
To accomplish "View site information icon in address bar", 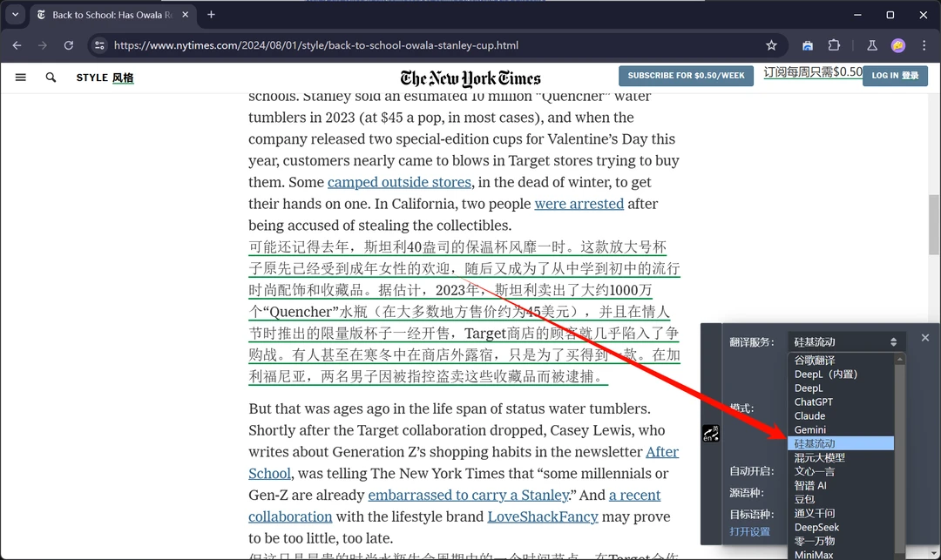I will [x=99, y=45].
